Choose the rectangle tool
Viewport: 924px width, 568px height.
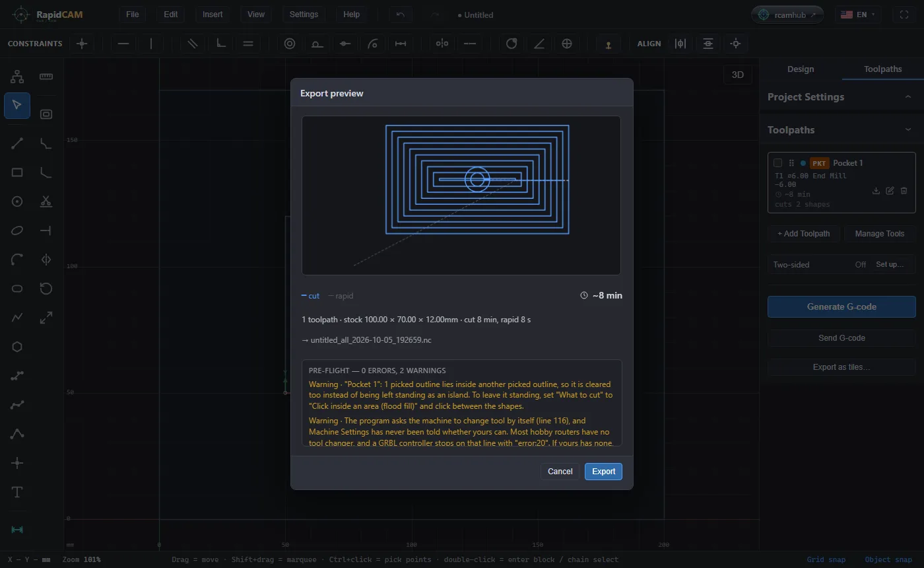(17, 172)
